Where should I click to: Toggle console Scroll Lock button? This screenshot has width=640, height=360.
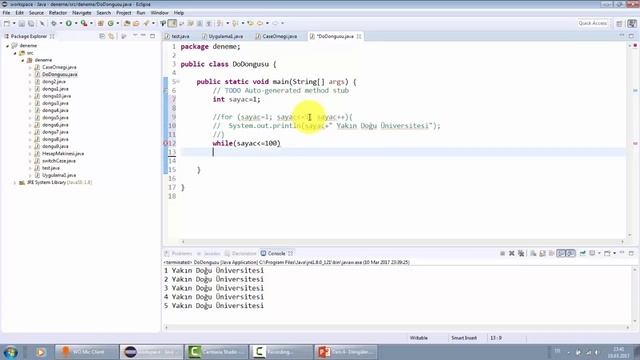point(542,253)
